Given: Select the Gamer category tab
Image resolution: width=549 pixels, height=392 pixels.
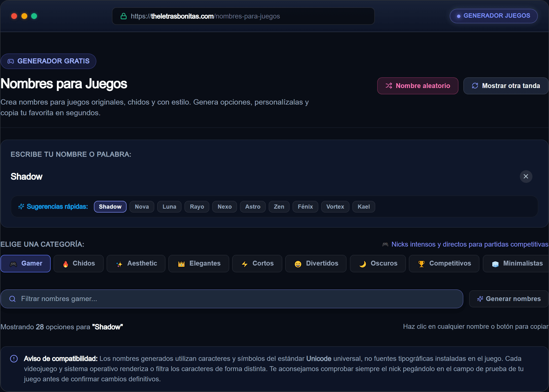Looking at the screenshot, I should (x=26, y=264).
